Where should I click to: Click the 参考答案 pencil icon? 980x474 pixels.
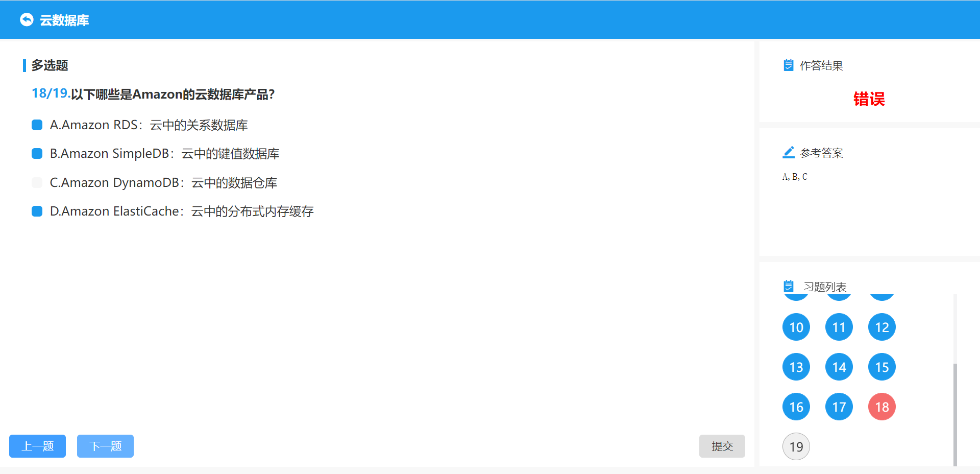[789, 152]
